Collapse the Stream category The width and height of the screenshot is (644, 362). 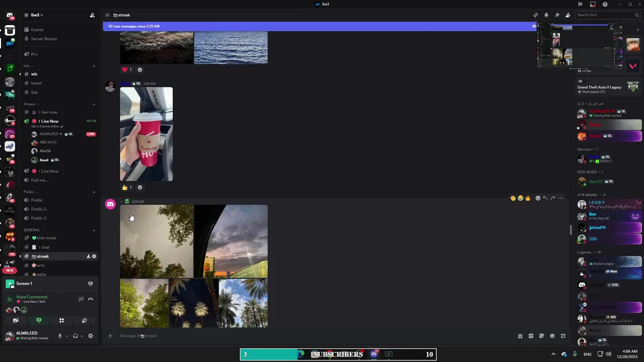tap(31, 104)
